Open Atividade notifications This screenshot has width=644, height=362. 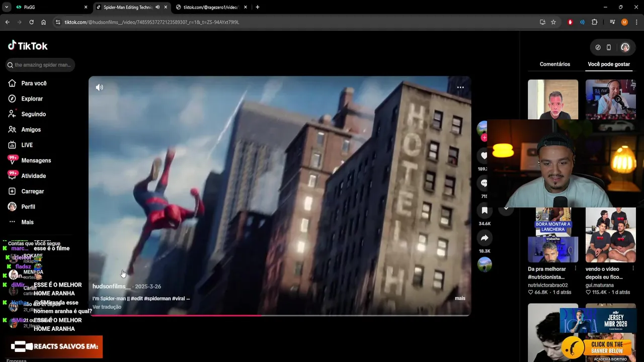(33, 176)
